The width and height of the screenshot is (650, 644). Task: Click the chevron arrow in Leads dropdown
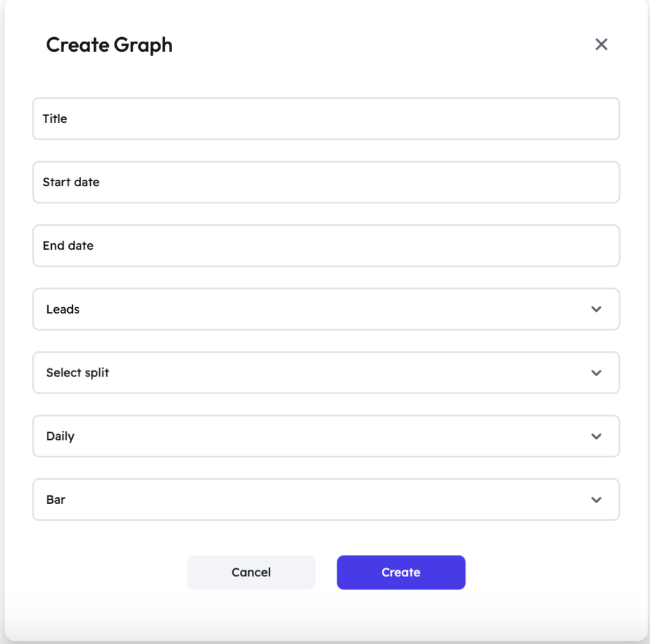coord(596,309)
